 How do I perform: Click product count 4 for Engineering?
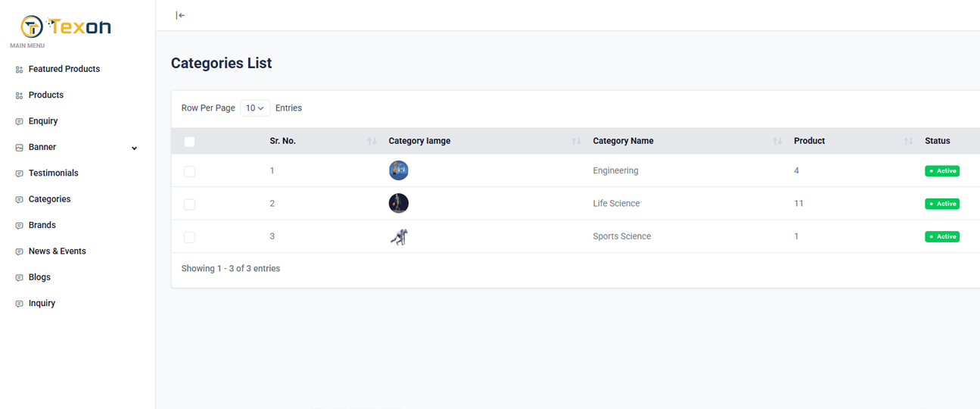coord(797,170)
